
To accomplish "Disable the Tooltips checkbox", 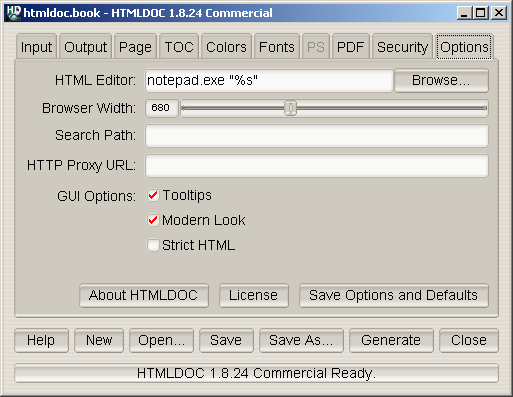I will (153, 195).
